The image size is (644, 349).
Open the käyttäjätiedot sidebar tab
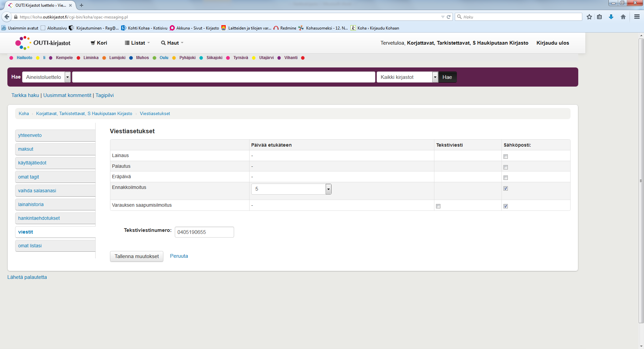pyautogui.click(x=55, y=163)
